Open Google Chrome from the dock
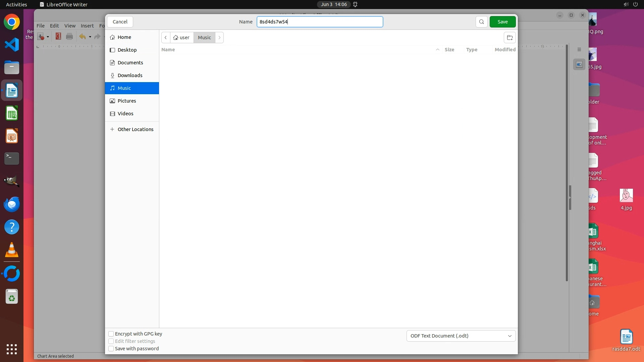Viewport: 644px width, 362px height. coord(12,22)
